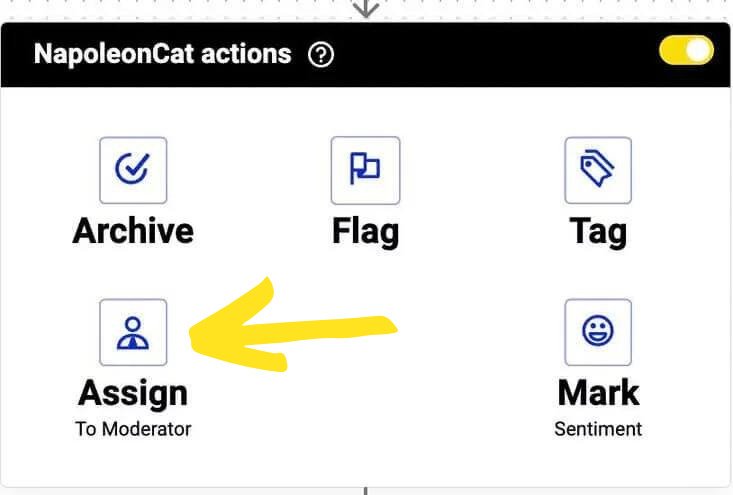Open help question mark beside NapoleonCat actions
The image size is (733, 495).
pos(321,54)
